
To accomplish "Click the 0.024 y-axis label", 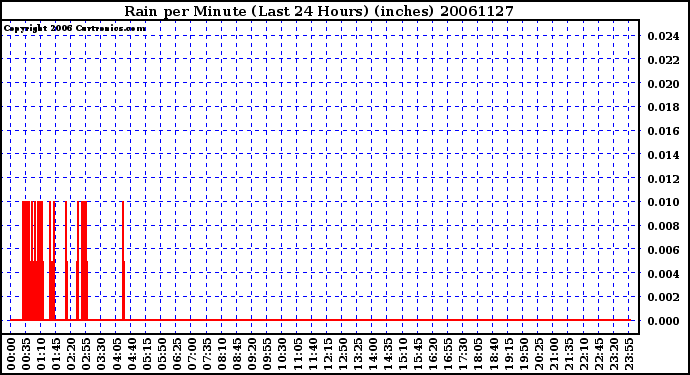I will (663, 36).
